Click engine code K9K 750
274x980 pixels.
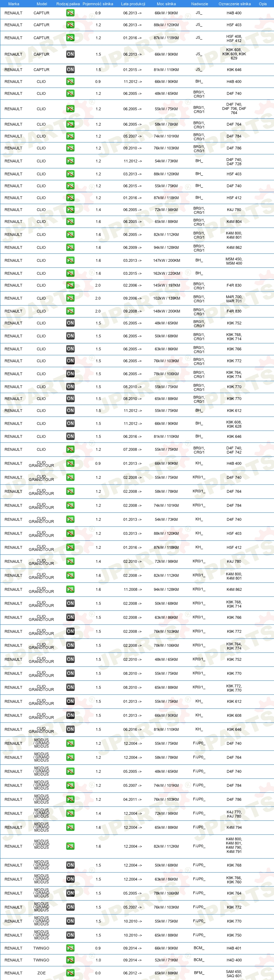[x=234, y=935]
